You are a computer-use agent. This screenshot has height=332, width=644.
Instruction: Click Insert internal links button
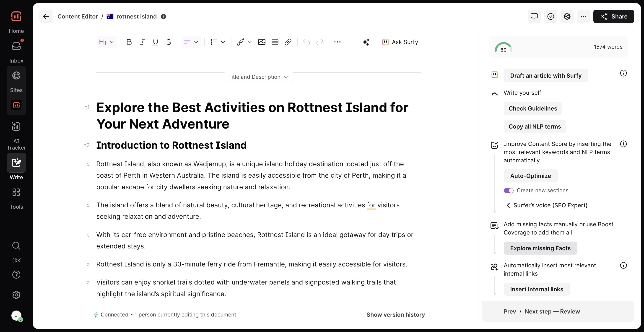(x=537, y=289)
